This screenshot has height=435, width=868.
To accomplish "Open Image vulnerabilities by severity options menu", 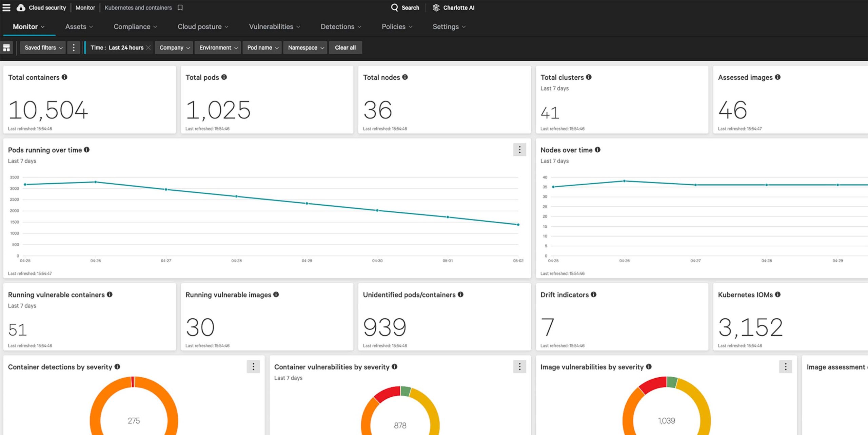I will click(786, 366).
